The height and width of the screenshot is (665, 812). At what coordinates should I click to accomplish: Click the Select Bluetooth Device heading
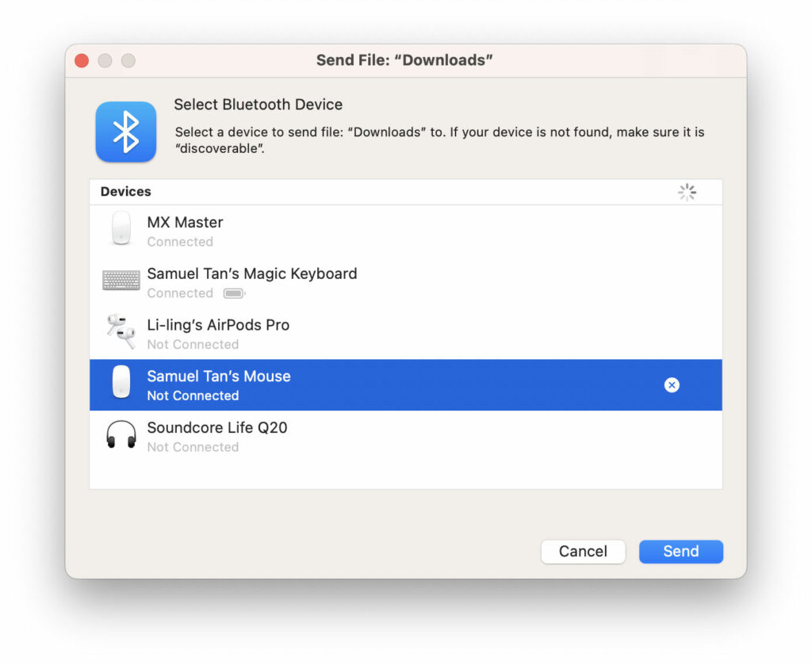pyautogui.click(x=258, y=104)
